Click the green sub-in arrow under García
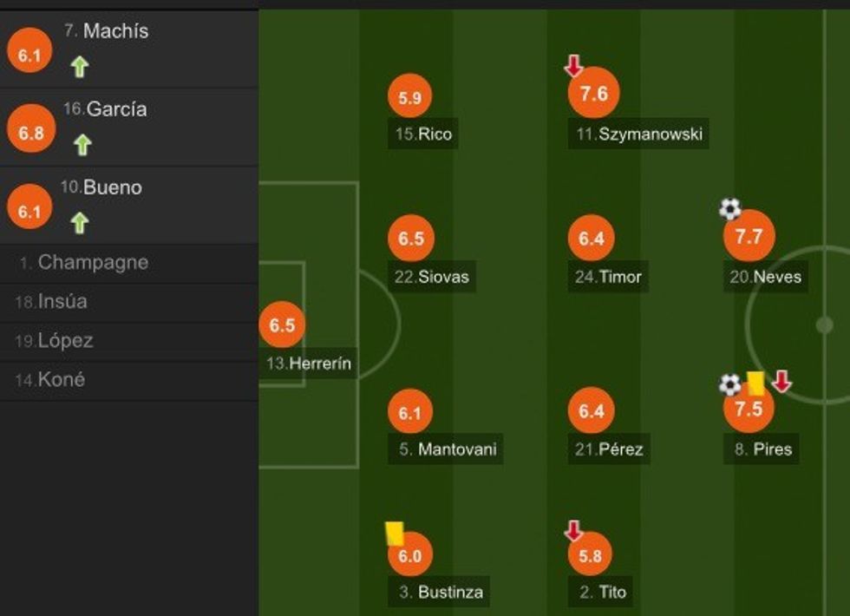Screen dimensions: 850x616 [x=82, y=144]
